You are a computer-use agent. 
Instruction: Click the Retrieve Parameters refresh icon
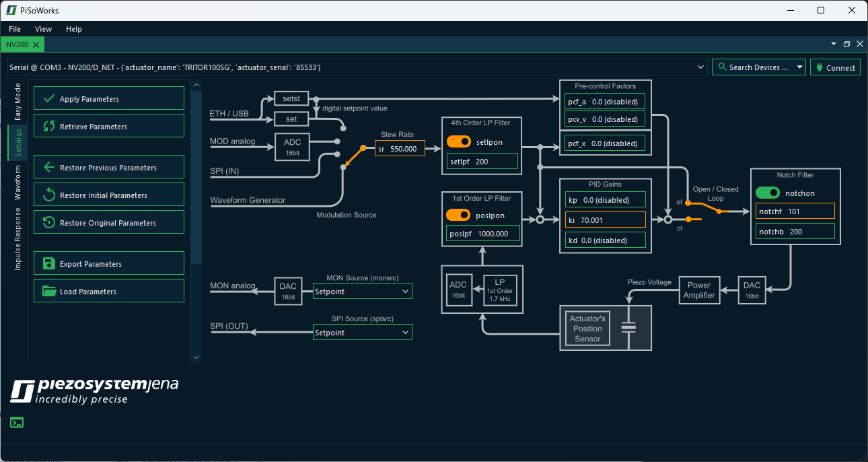click(x=48, y=126)
